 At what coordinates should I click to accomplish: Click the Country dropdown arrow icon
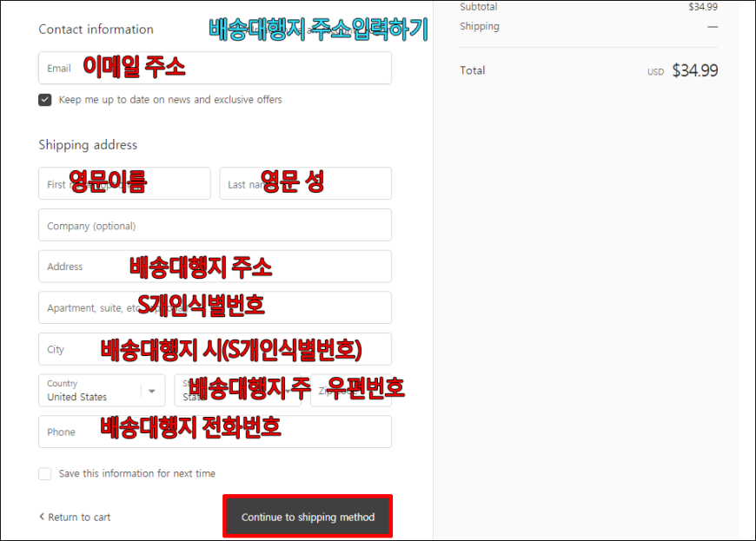(x=152, y=391)
